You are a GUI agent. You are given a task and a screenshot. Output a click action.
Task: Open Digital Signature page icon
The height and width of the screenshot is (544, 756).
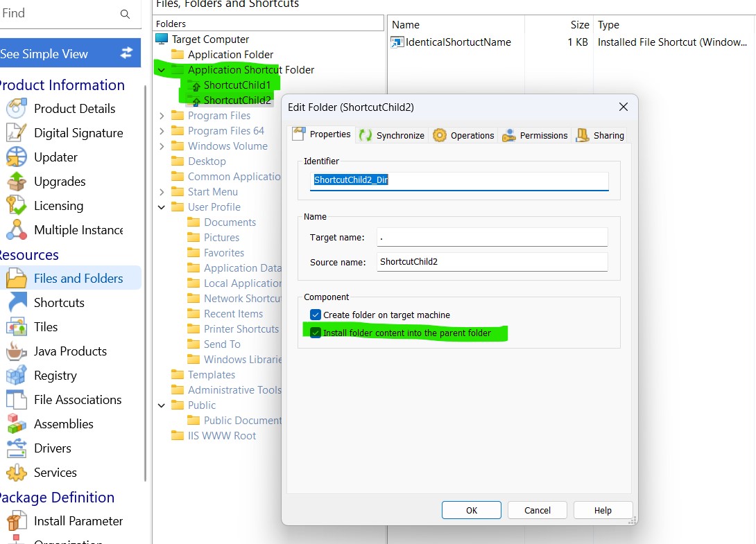[16, 133]
